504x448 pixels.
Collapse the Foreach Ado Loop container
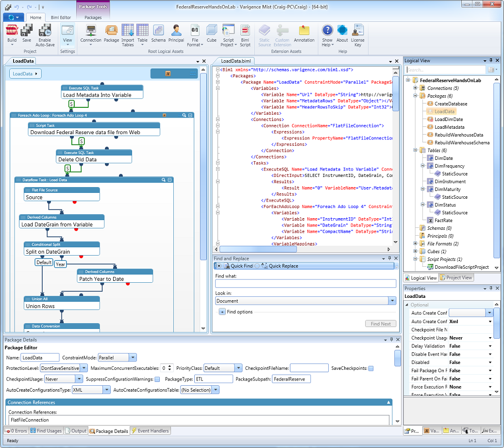[190, 115]
